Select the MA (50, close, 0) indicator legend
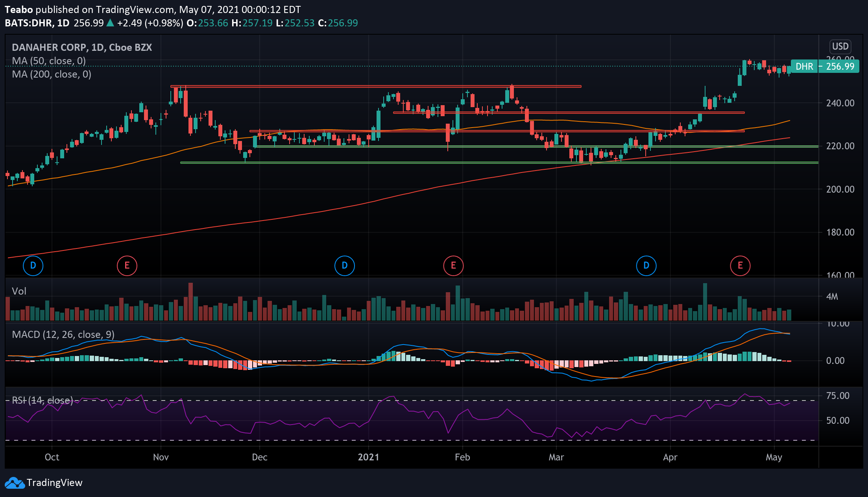 click(x=49, y=61)
